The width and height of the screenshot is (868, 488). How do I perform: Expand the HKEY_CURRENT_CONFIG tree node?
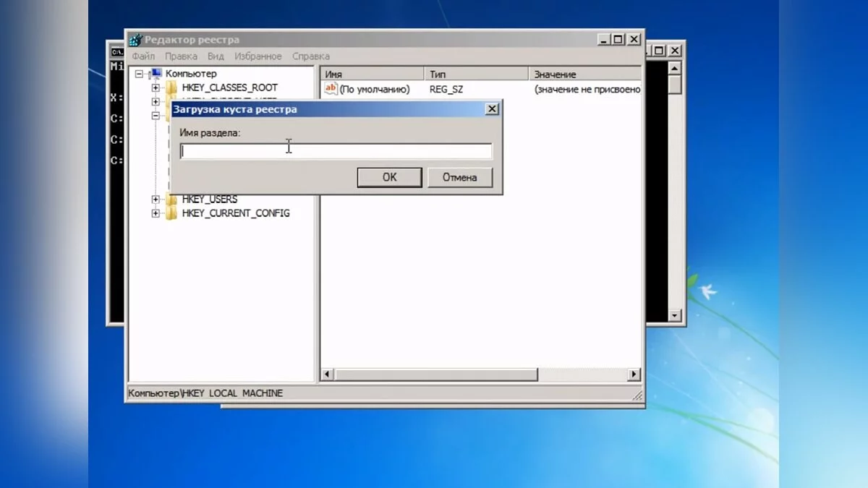156,213
